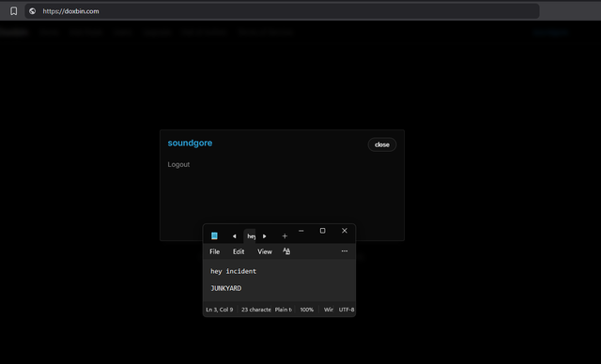Click the Logout link
This screenshot has height=364, width=601.
click(178, 164)
